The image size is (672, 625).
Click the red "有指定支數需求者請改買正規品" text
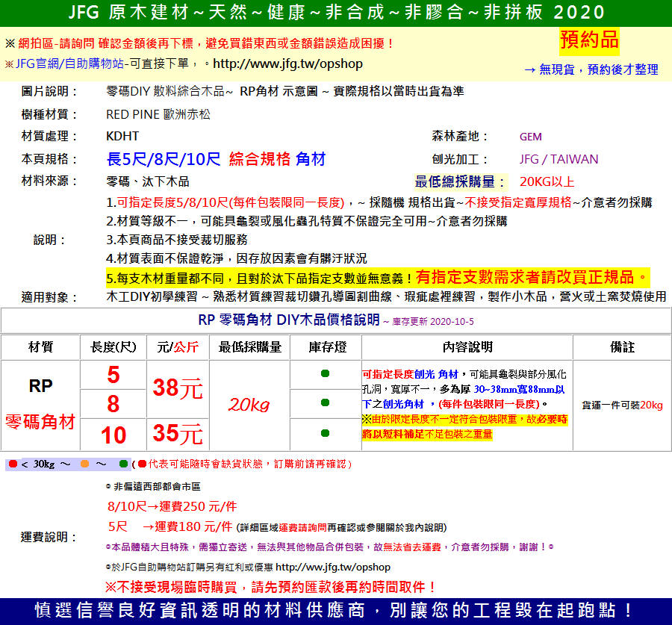click(525, 277)
